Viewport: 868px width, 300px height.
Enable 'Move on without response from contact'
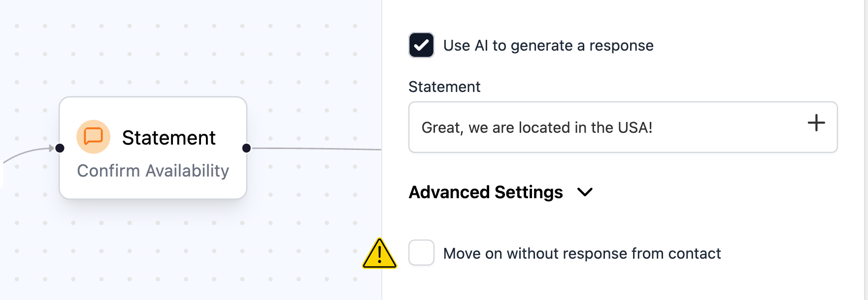pyautogui.click(x=421, y=253)
